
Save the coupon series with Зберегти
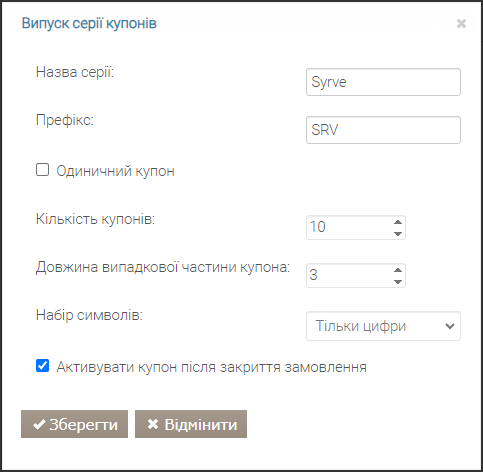pyautogui.click(x=74, y=424)
